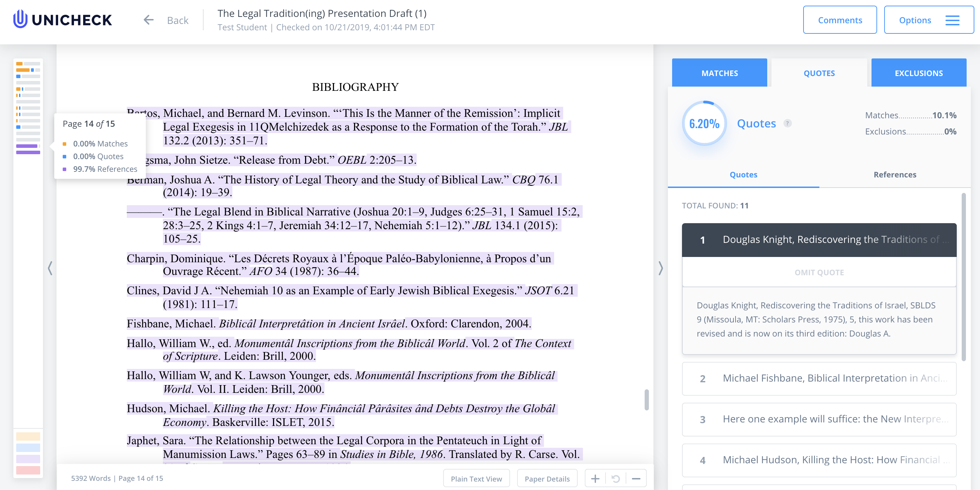Viewport: 980px width, 490px height.
Task: Click the Unicheck logo icon
Action: click(20, 19)
